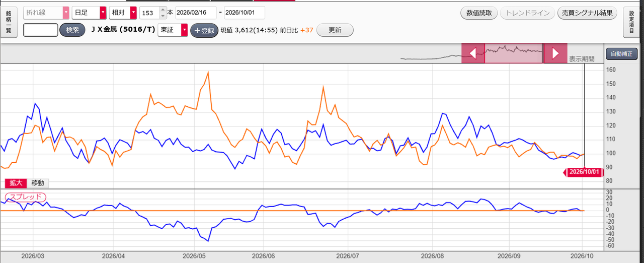Open the 折れ線 chart type dropdown

tap(46, 13)
